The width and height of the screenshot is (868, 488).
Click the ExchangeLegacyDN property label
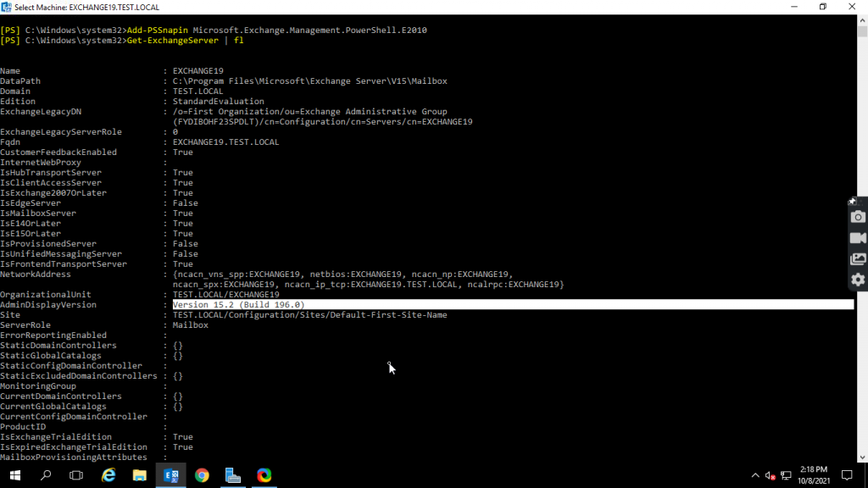tap(41, 112)
